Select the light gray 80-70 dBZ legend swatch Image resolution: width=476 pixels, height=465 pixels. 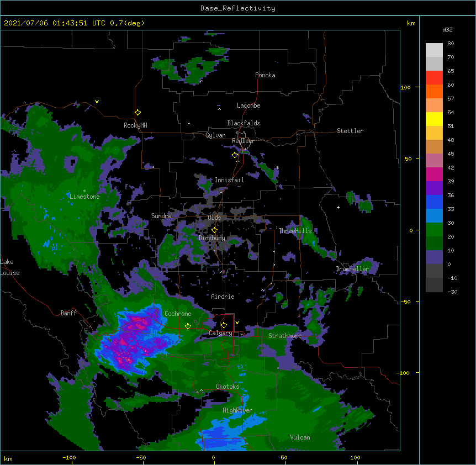[434, 50]
